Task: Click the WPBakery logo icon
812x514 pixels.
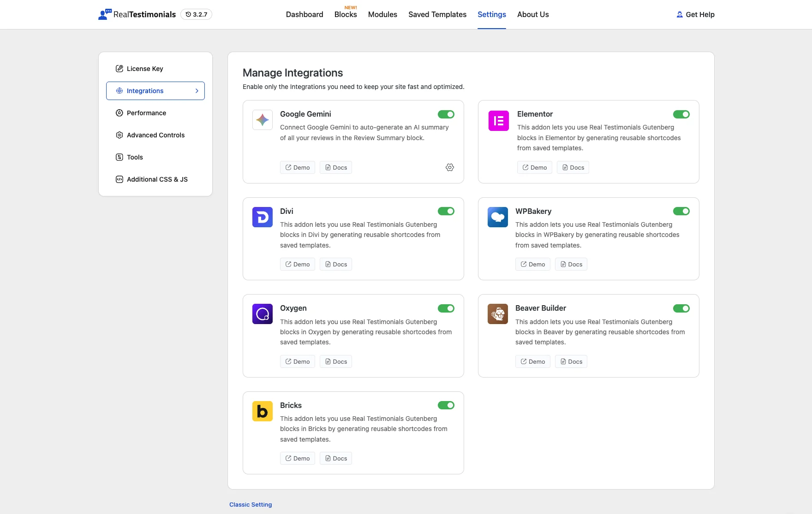Action: coord(498,217)
